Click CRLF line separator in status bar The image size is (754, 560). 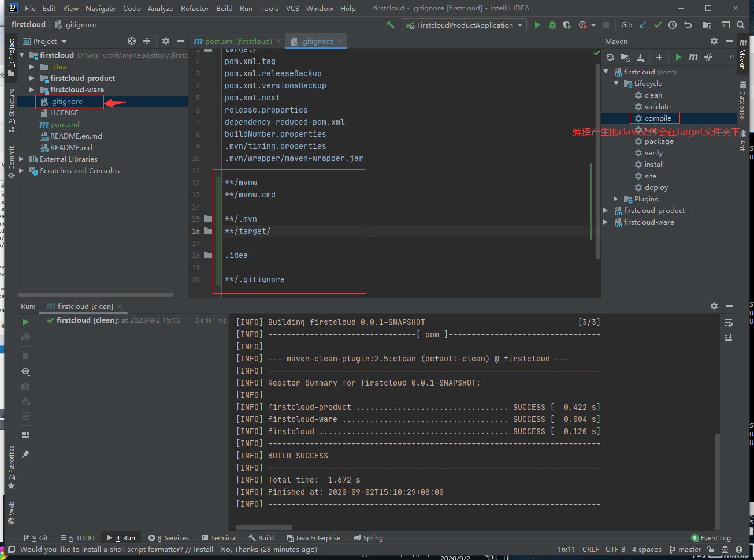[590, 550]
